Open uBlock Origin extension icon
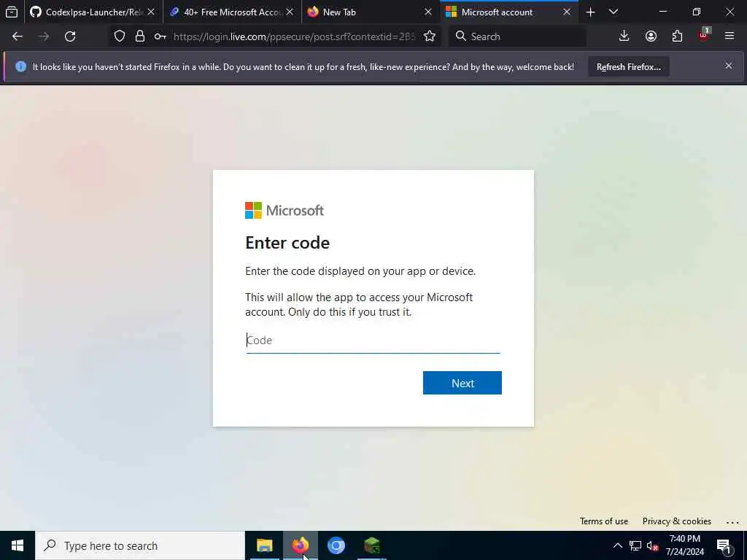 point(704,35)
